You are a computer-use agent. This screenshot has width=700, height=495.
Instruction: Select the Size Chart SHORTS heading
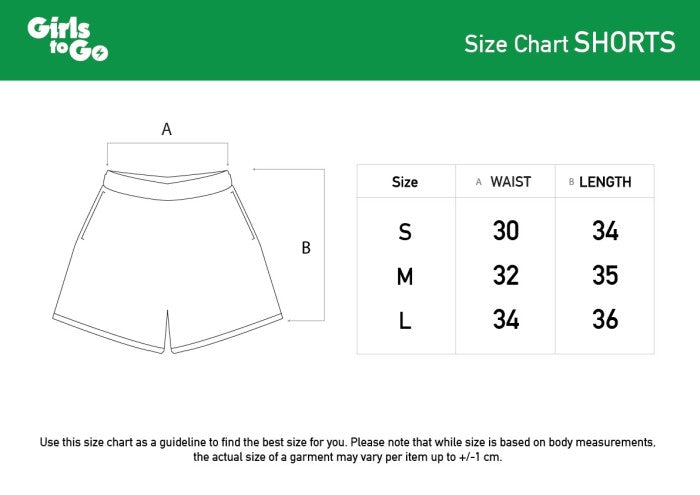click(x=569, y=43)
